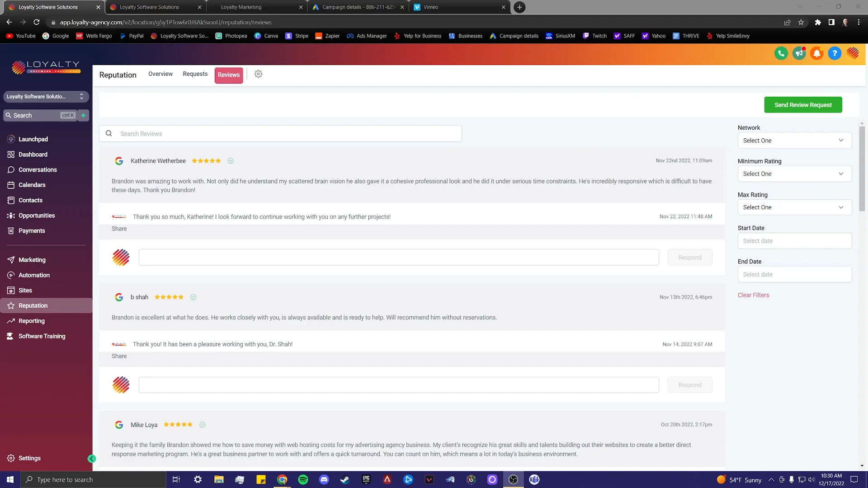Open notifications via the bell icon
Viewport: 868px width, 488px height.
click(x=816, y=53)
